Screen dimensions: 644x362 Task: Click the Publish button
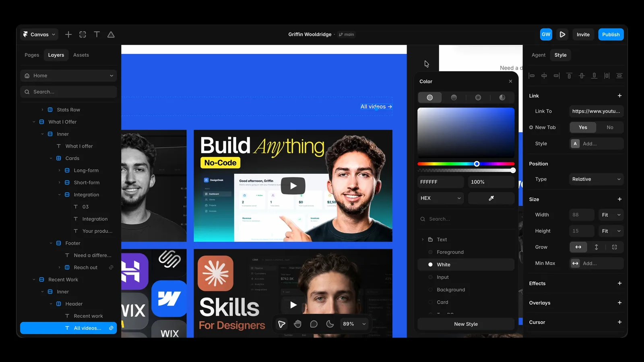pos(611,35)
